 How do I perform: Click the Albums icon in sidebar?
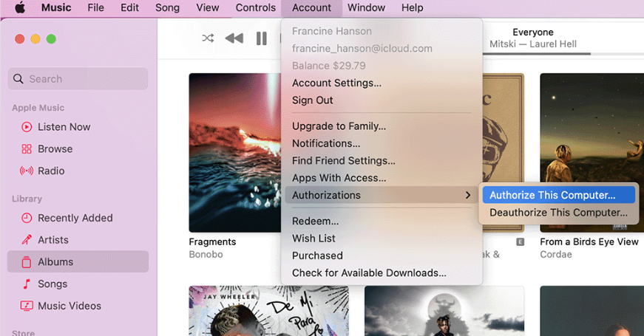pyautogui.click(x=27, y=261)
